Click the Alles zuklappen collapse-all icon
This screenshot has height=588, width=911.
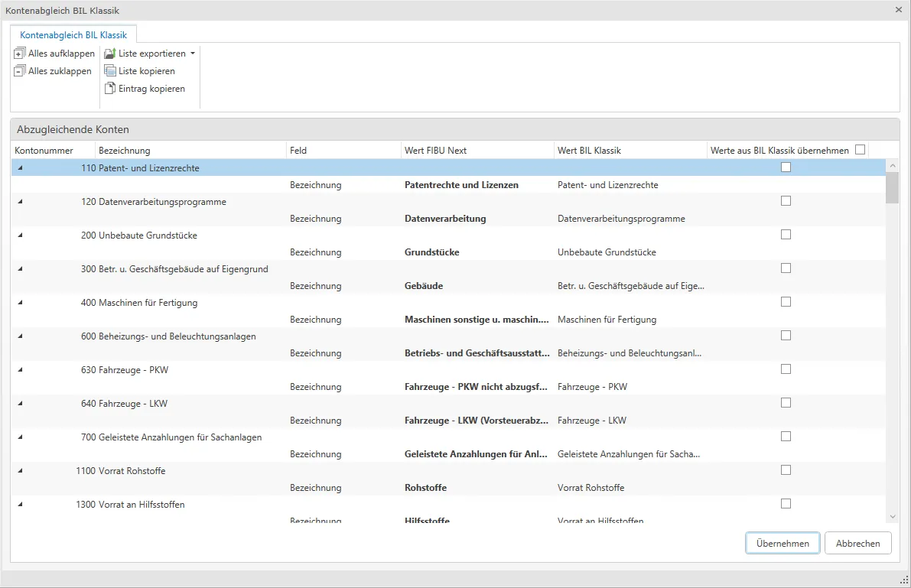coord(20,71)
